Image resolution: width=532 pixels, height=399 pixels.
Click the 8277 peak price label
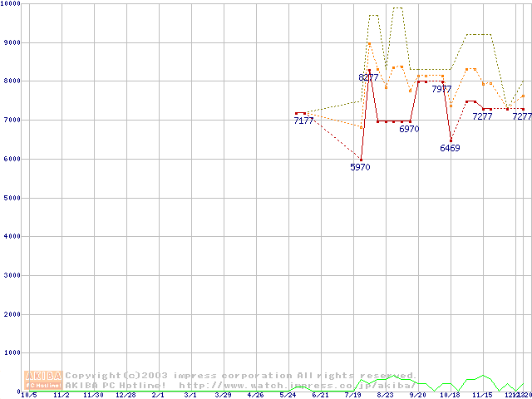368,77
